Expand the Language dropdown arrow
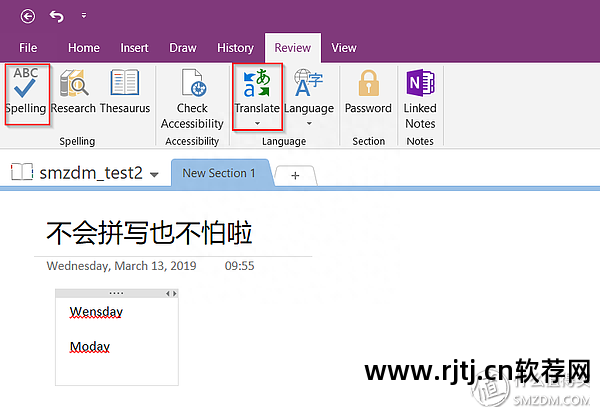600x417 pixels. click(x=309, y=123)
